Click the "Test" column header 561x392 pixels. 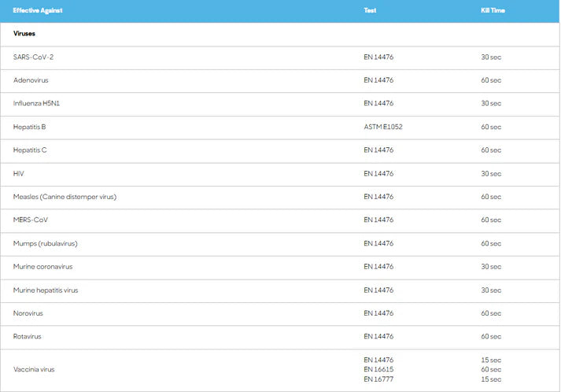[x=370, y=11]
